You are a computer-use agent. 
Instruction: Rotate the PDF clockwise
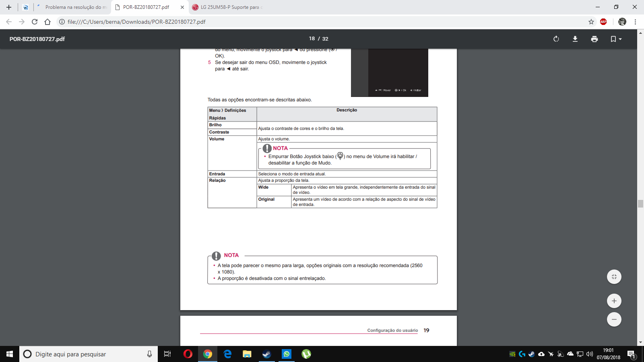click(x=556, y=39)
